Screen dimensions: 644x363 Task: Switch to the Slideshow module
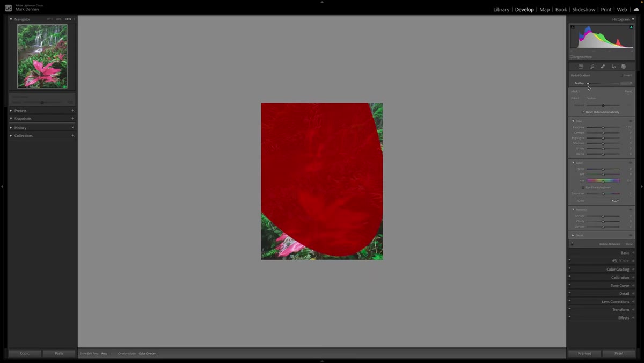(x=584, y=10)
